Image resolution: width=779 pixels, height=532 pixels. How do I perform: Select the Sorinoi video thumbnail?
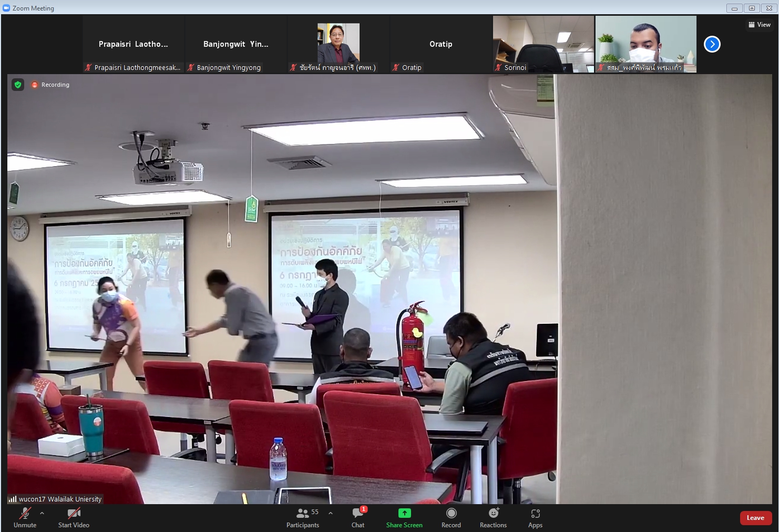[543, 44]
